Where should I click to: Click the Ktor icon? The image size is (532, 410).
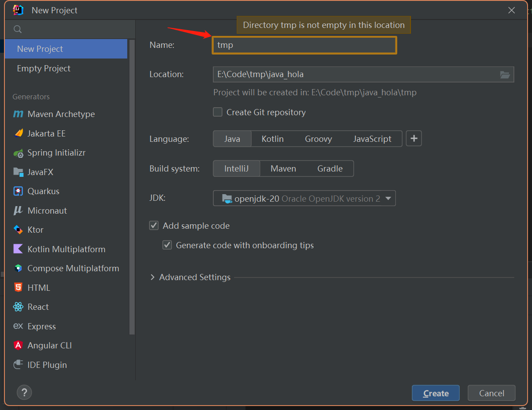[18, 230]
